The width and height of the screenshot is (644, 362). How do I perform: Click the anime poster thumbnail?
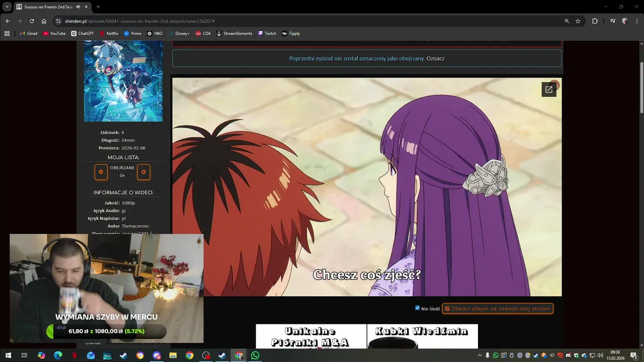click(x=123, y=81)
